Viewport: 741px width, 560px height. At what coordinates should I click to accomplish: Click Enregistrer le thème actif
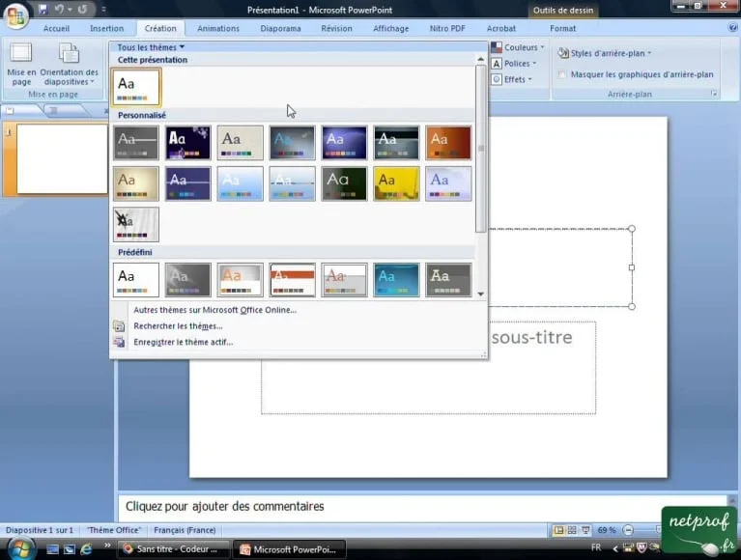(183, 343)
